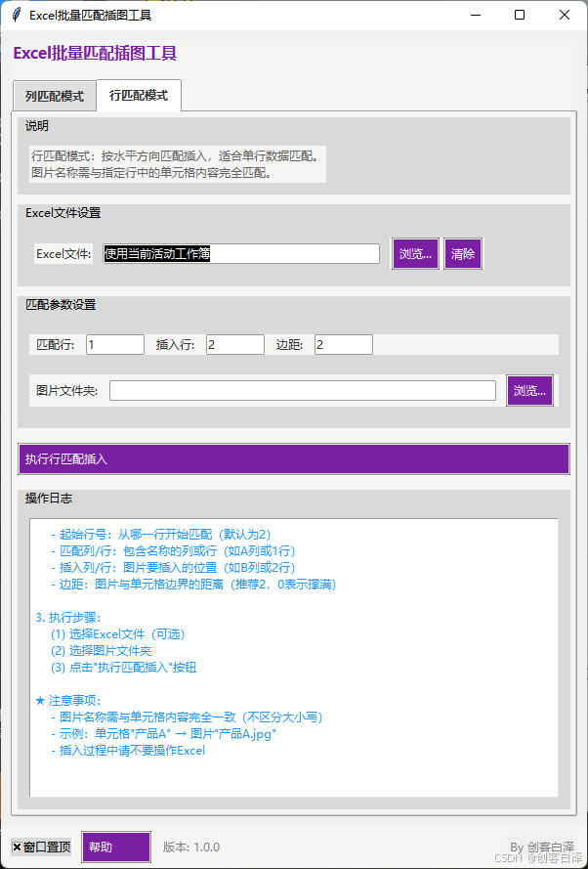588x869 pixels.
Task: Click the log line '3. 执行步骤:'
Action: pyautogui.click(x=68, y=618)
